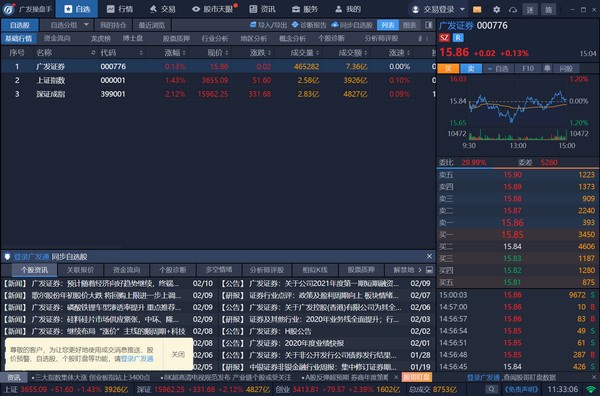Screen dimensions: 600x396
Task: Sort by 现价 column header
Action: tap(217, 53)
